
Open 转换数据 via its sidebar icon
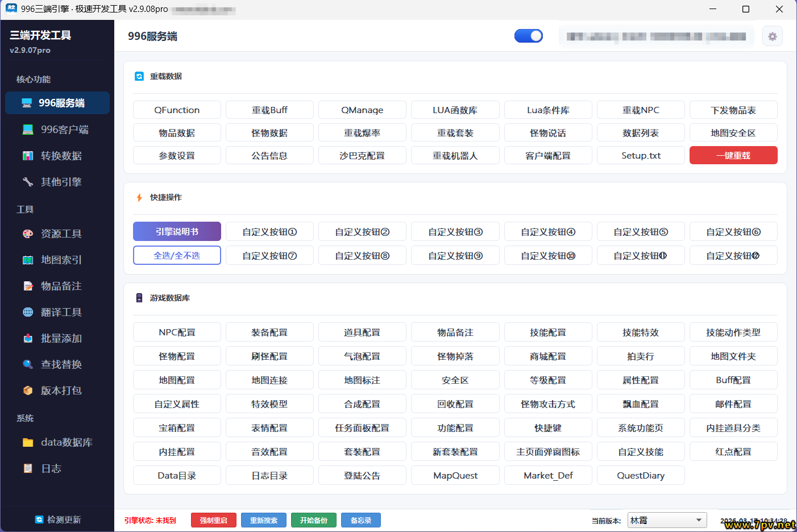coord(27,156)
